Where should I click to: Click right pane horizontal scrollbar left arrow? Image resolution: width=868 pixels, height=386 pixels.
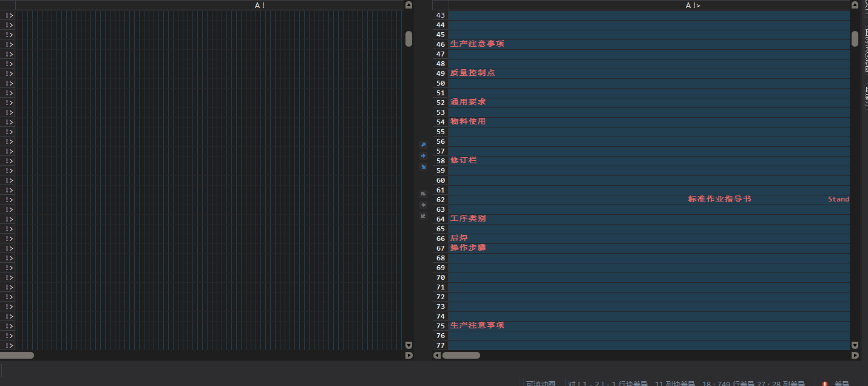(x=437, y=356)
